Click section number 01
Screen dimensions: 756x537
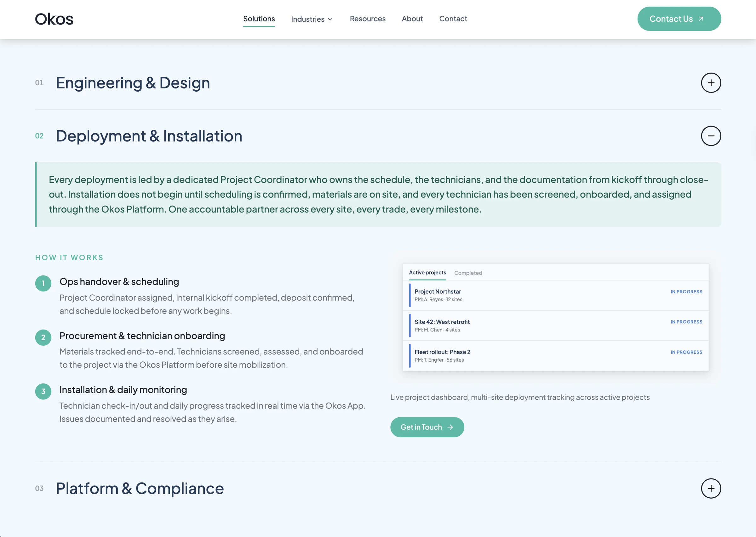pos(39,83)
